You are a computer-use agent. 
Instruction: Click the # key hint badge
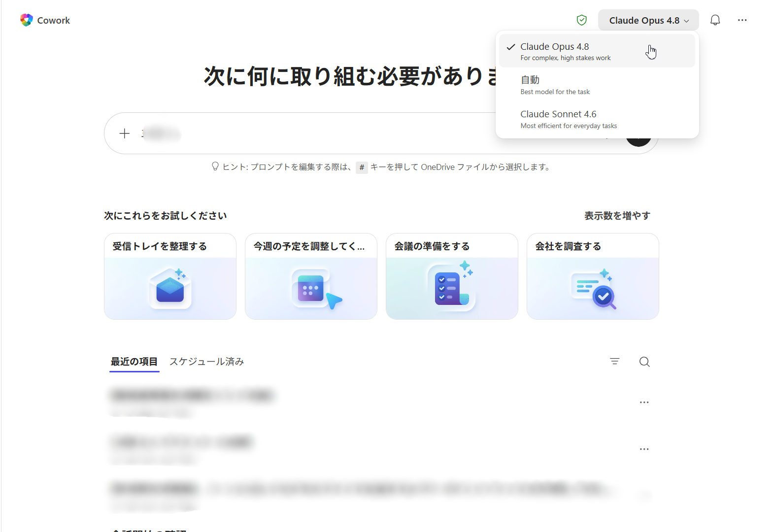362,167
